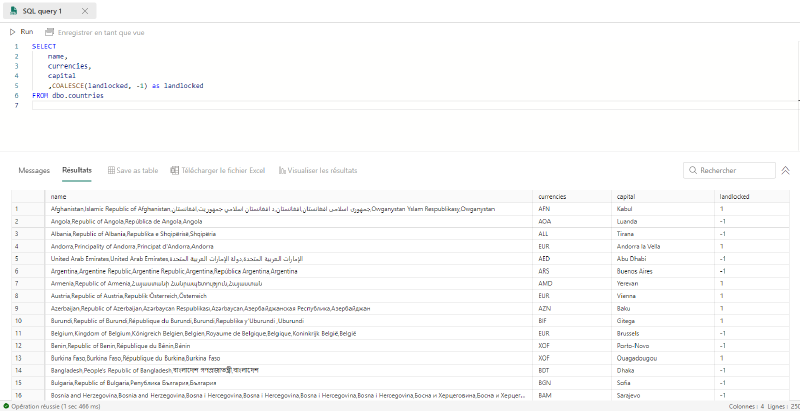Viewport: 800px width, 411px height.
Task: Select the Afghanistan name cell
Action: 290,209
